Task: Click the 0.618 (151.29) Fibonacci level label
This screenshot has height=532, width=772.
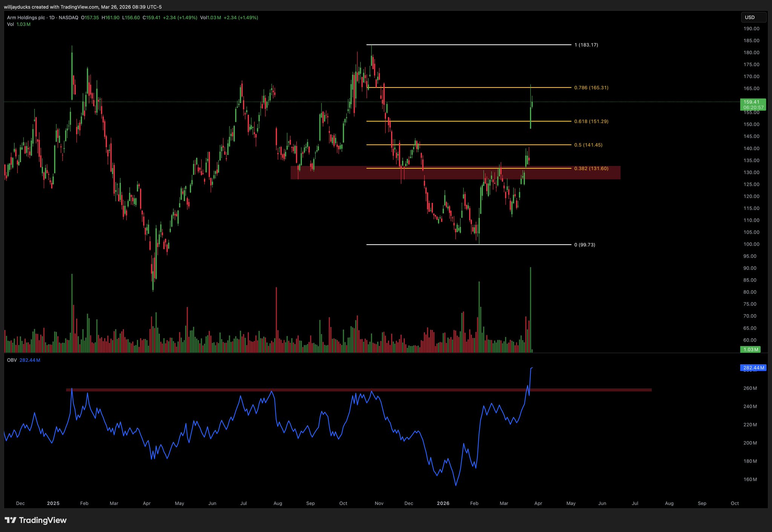Action: [591, 121]
